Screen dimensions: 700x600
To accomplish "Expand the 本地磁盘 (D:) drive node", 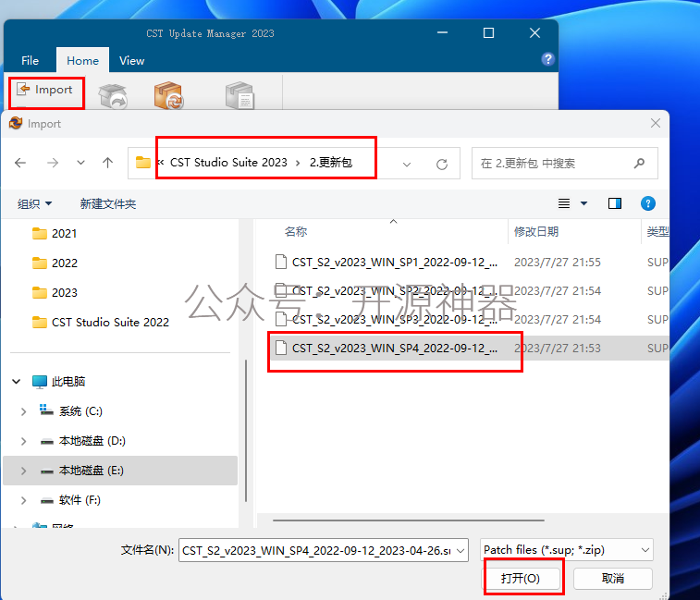I will (24, 441).
